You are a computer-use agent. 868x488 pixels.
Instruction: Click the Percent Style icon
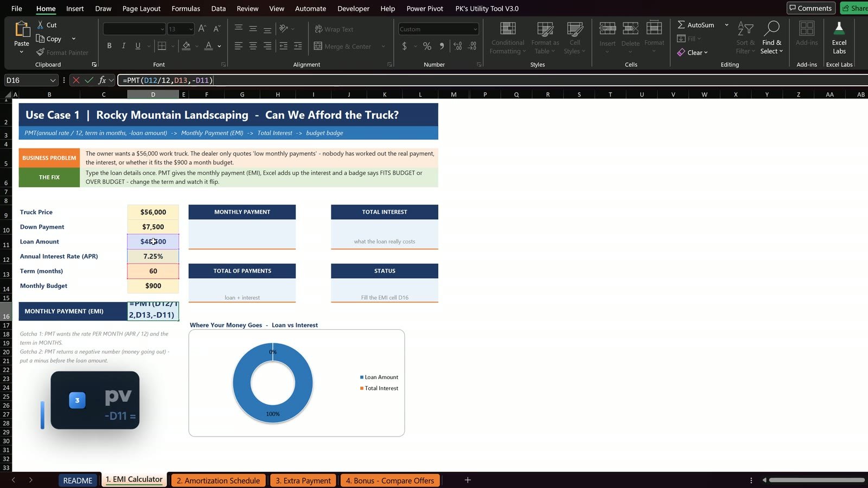click(427, 46)
